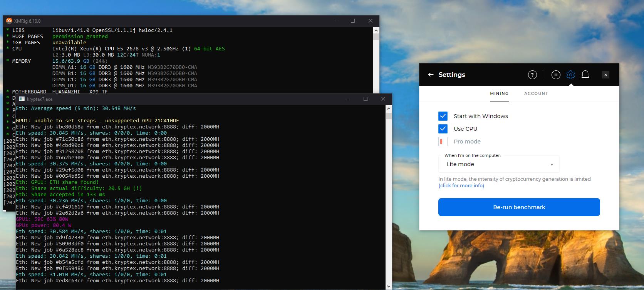This screenshot has height=290, width=644.
Task: Switch to the MINING tab
Action: [499, 93]
